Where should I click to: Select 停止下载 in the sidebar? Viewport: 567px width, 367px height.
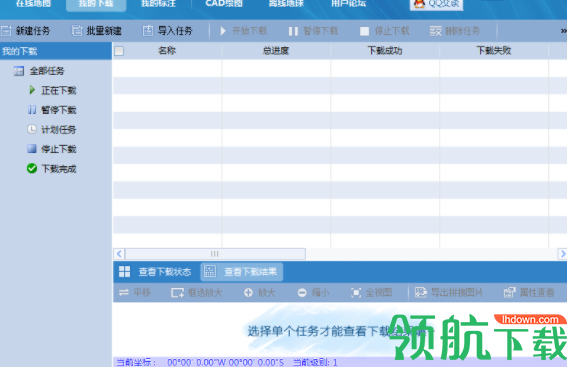point(59,149)
